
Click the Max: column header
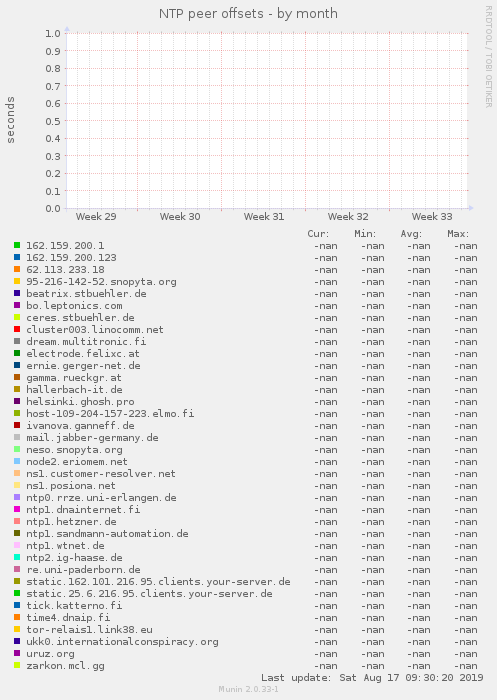coord(459,233)
